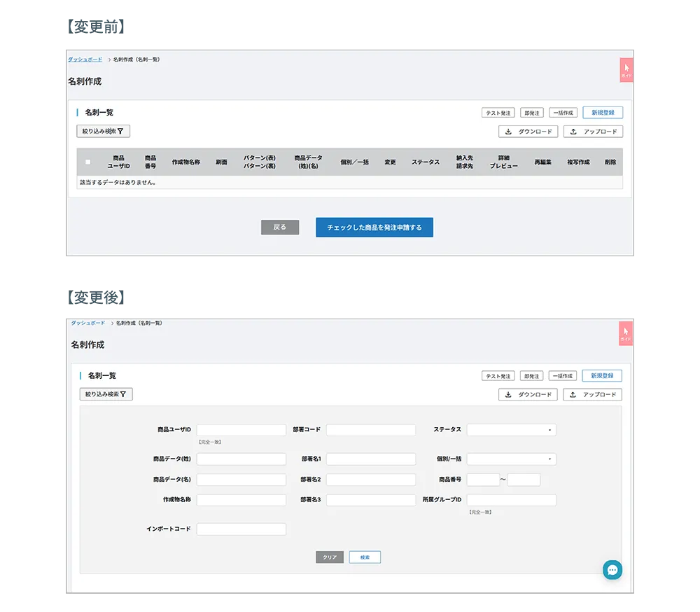Click テスト発注 button in 変更後 screen
Screen dimensions: 700x612
tap(498, 376)
